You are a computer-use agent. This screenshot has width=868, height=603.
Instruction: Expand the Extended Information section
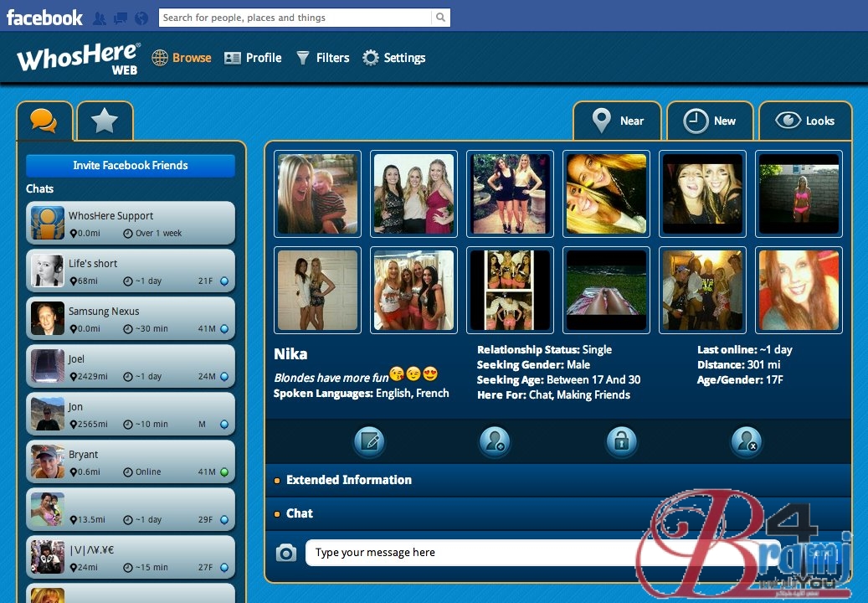348,480
